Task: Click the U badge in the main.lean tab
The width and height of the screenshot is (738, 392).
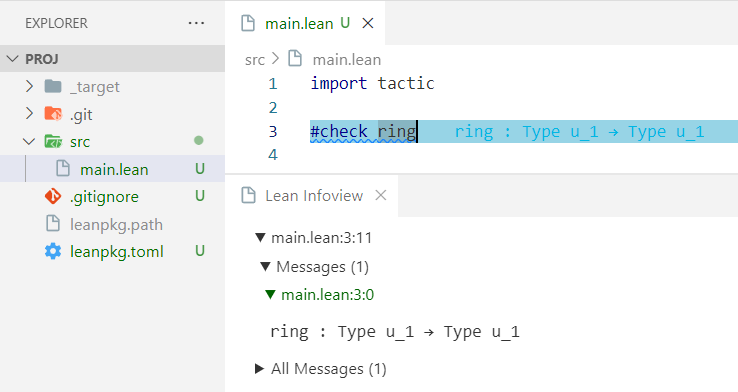Action: [345, 23]
